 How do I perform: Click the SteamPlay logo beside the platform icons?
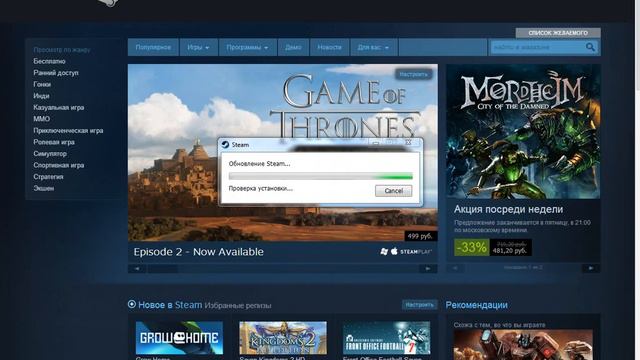click(x=416, y=252)
